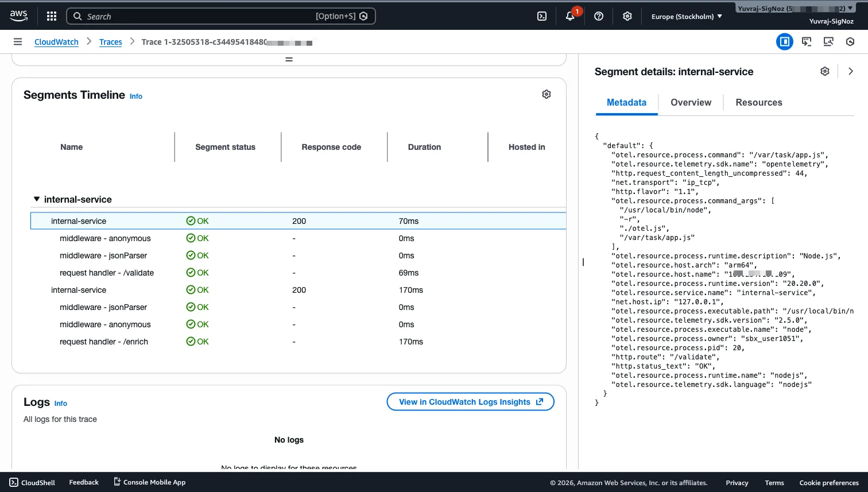Viewport: 868px width, 492px height.
Task: Select the request handler - /enrich row
Action: (x=104, y=342)
